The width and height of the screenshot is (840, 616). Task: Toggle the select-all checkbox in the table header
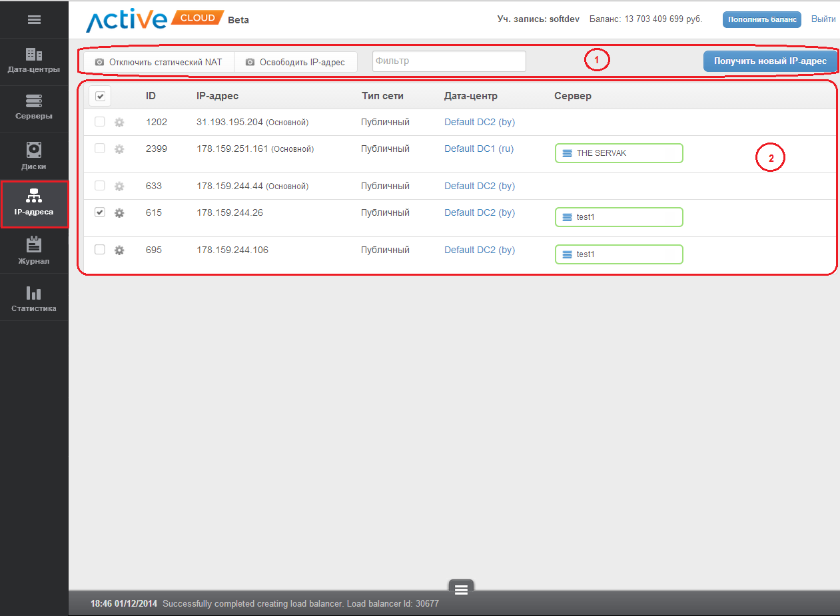(x=100, y=97)
